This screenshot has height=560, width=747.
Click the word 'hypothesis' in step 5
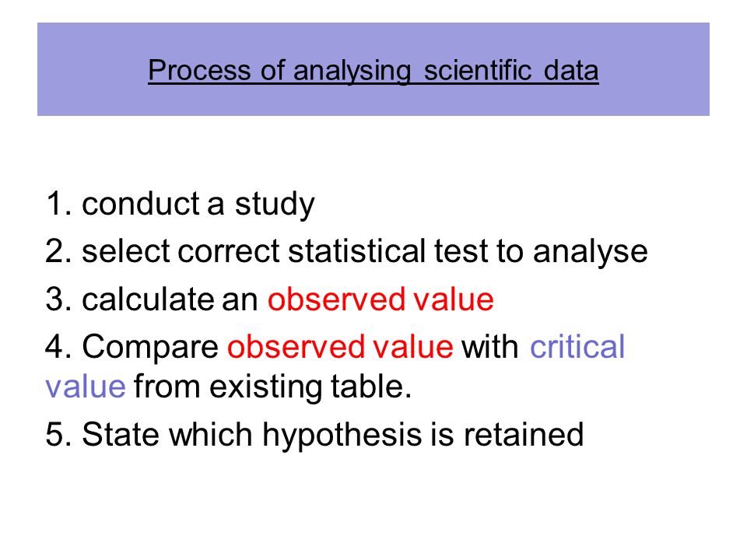[342, 436]
